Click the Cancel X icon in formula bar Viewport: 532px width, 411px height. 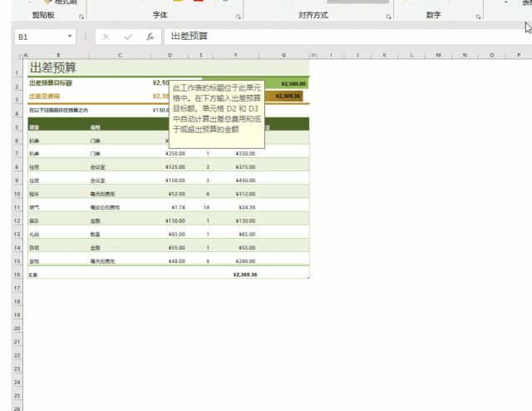coord(106,37)
